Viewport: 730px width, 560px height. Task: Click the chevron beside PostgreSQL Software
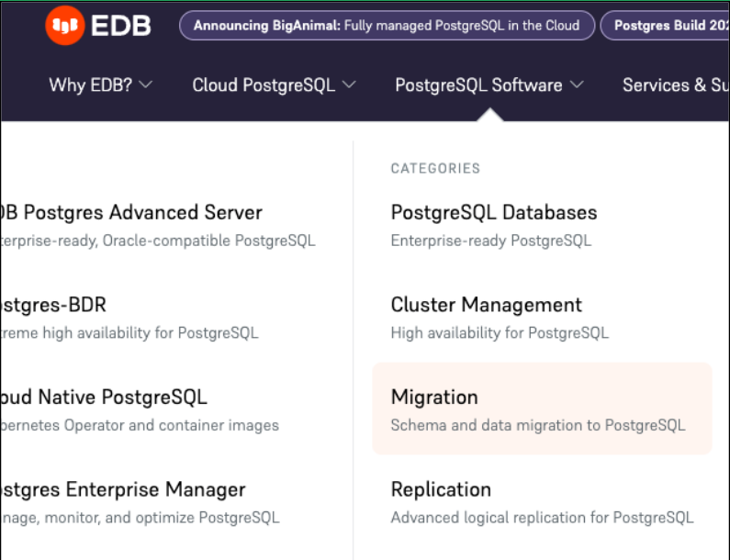coord(576,85)
